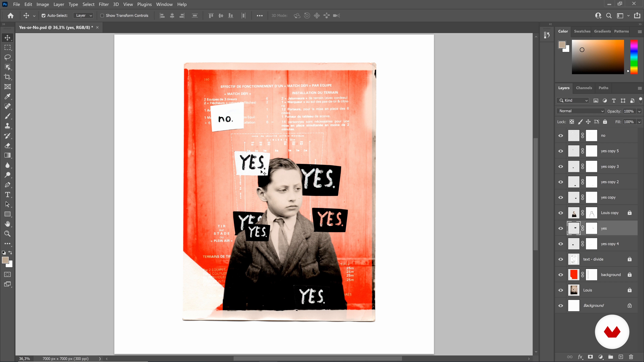Open the Plugins menu
Image resolution: width=644 pixels, height=362 pixels.
click(144, 4)
